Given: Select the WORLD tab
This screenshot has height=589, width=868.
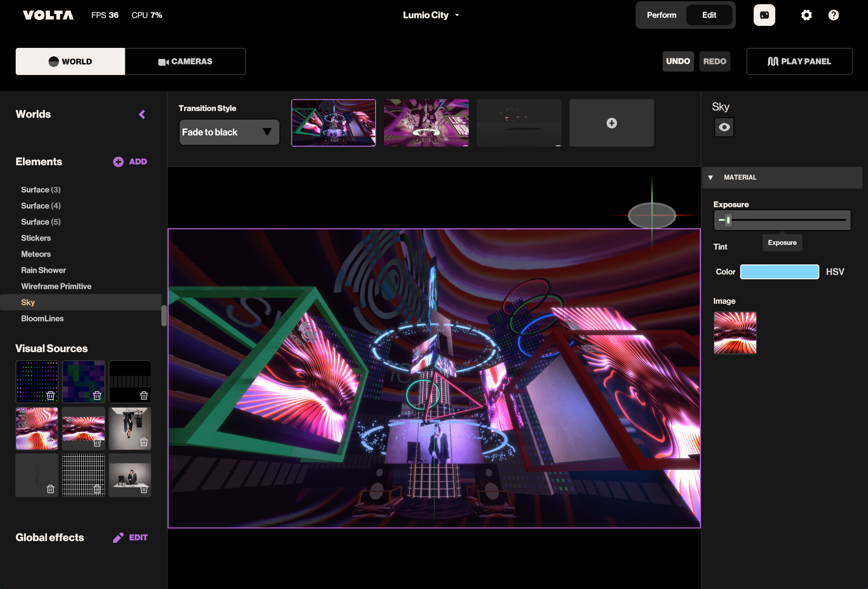Looking at the screenshot, I should (70, 61).
